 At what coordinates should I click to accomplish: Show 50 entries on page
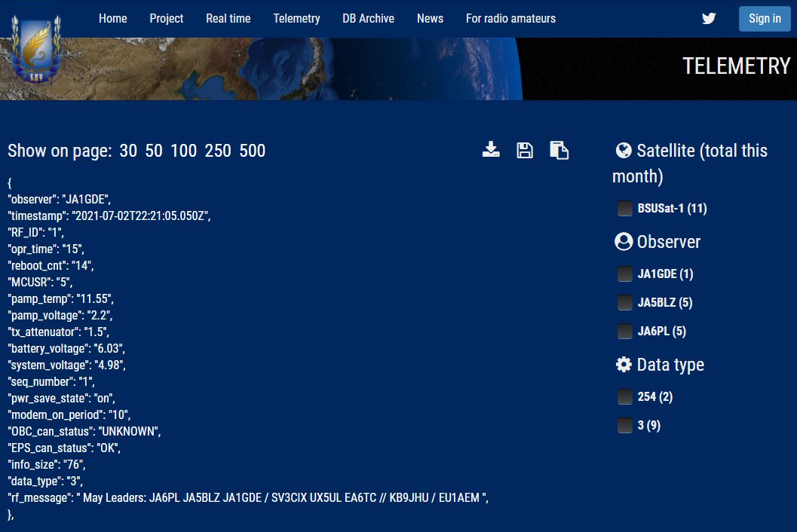(154, 151)
